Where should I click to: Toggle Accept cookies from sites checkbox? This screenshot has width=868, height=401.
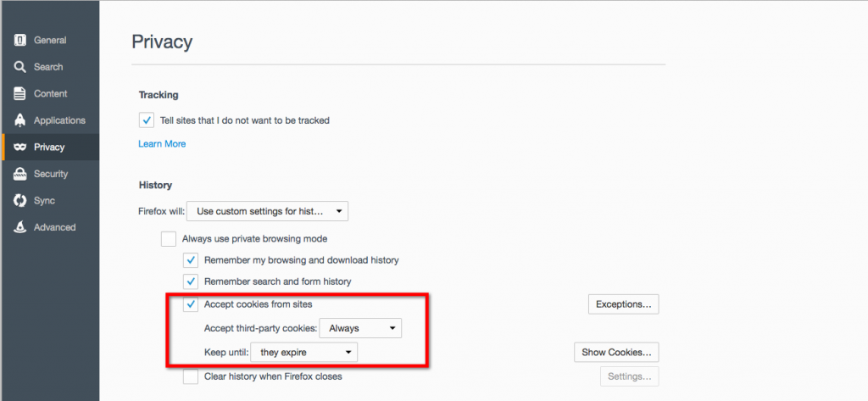191,304
